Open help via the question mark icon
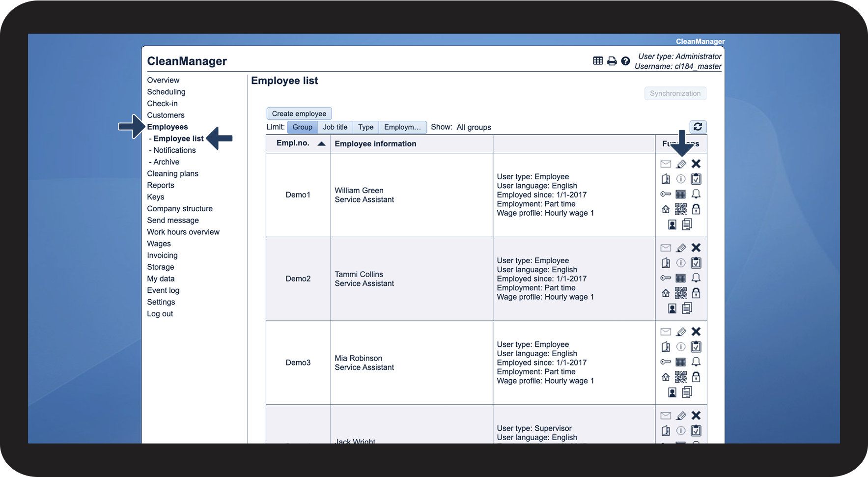 point(625,61)
